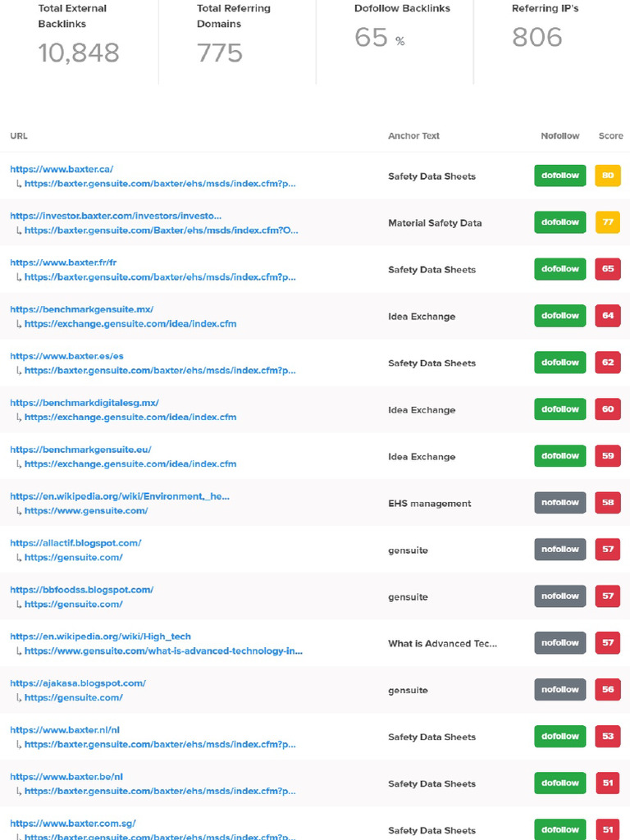Open gensuite.com target under allactif.blogspot.com
This screenshot has height=840, width=630.
[x=74, y=557]
